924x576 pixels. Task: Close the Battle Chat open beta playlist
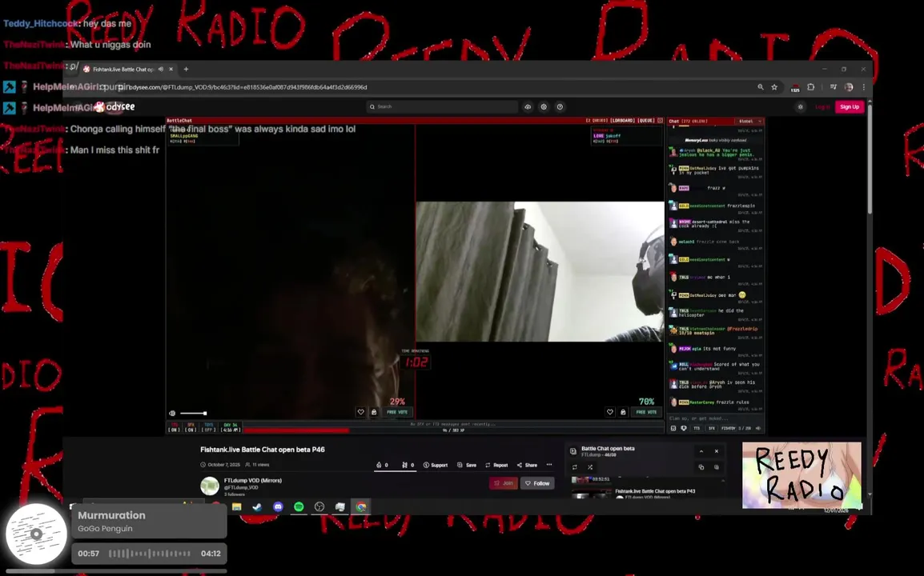(x=717, y=451)
